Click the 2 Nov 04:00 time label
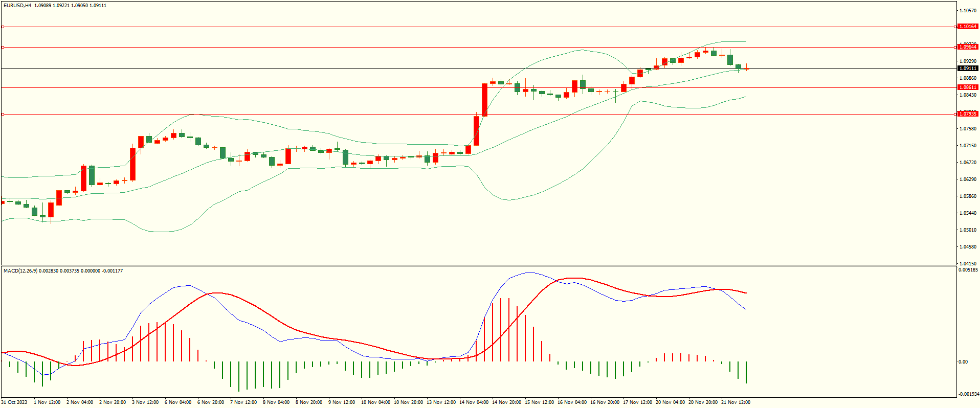Screen dimensions: 980x408 (x=80, y=402)
